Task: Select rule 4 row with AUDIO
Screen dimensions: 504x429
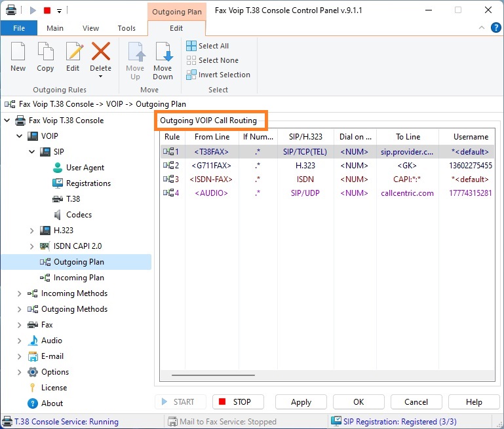Action: (327, 193)
